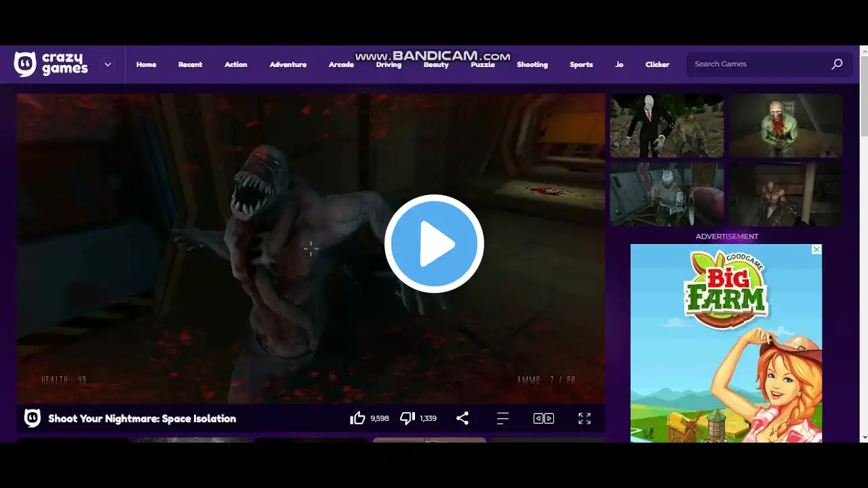Click the CrazyGames icon beside the game title
The height and width of the screenshot is (488, 868).
(x=33, y=418)
